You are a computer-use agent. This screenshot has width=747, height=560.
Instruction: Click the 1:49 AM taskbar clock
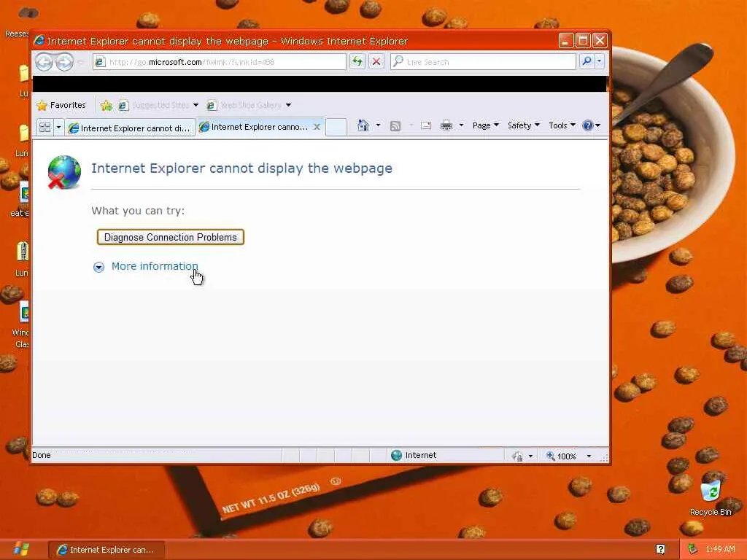[x=720, y=550]
